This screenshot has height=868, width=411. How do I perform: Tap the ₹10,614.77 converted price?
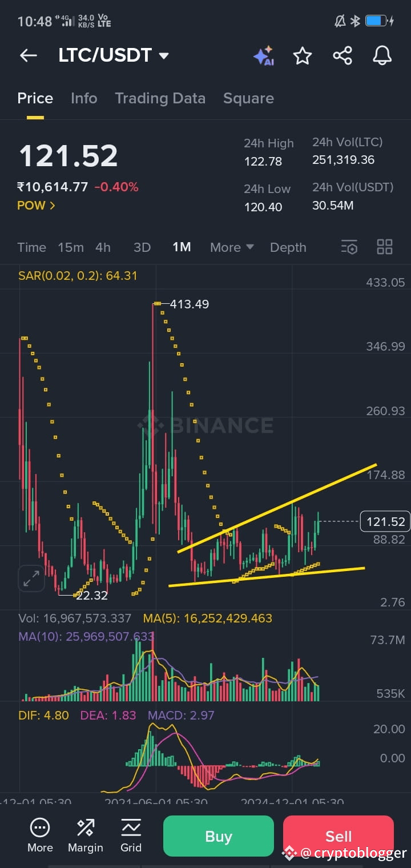pyautogui.click(x=53, y=187)
